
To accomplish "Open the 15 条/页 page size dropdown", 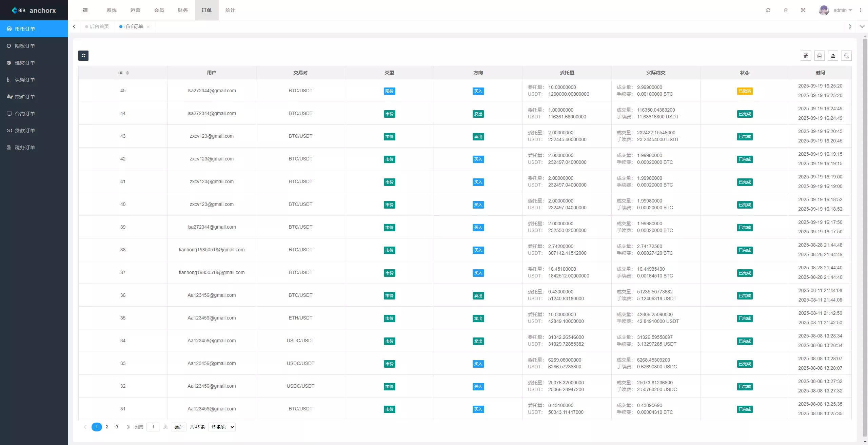I will click(x=222, y=427).
